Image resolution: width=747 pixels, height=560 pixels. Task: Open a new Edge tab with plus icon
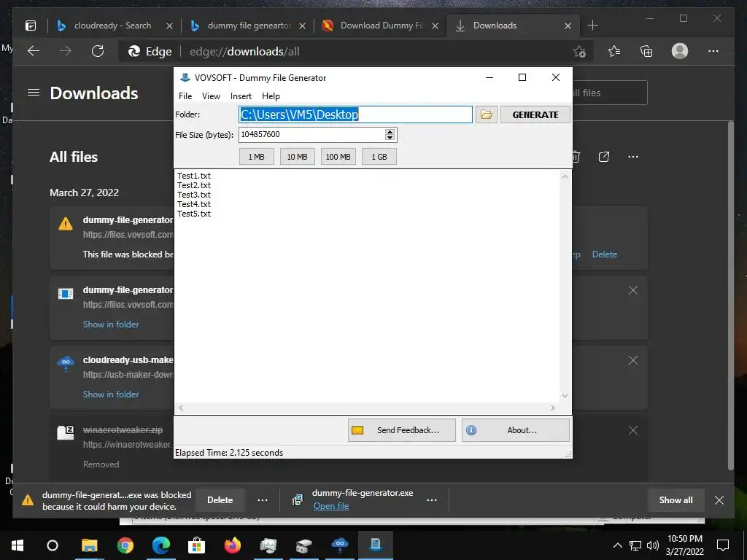coord(592,26)
